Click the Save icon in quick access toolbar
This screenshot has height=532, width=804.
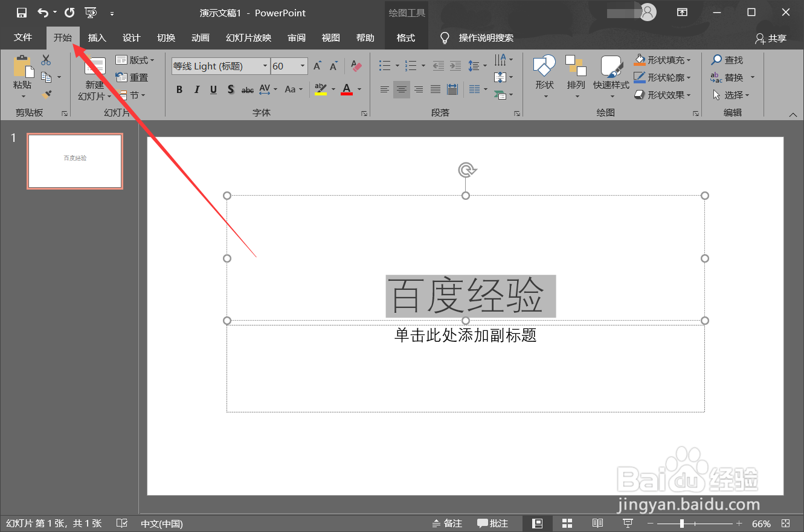[22, 13]
